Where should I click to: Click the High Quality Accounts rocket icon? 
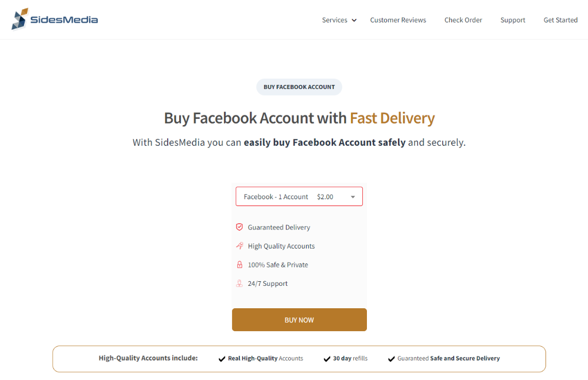pyautogui.click(x=239, y=246)
